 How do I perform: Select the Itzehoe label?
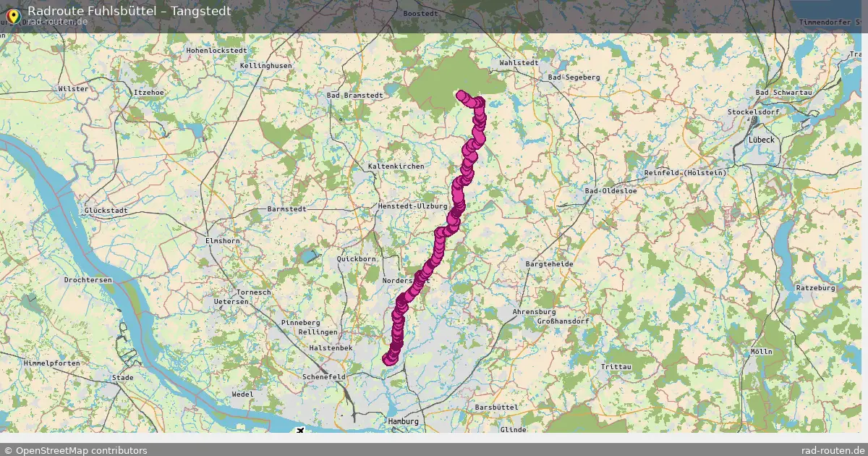coord(149,93)
